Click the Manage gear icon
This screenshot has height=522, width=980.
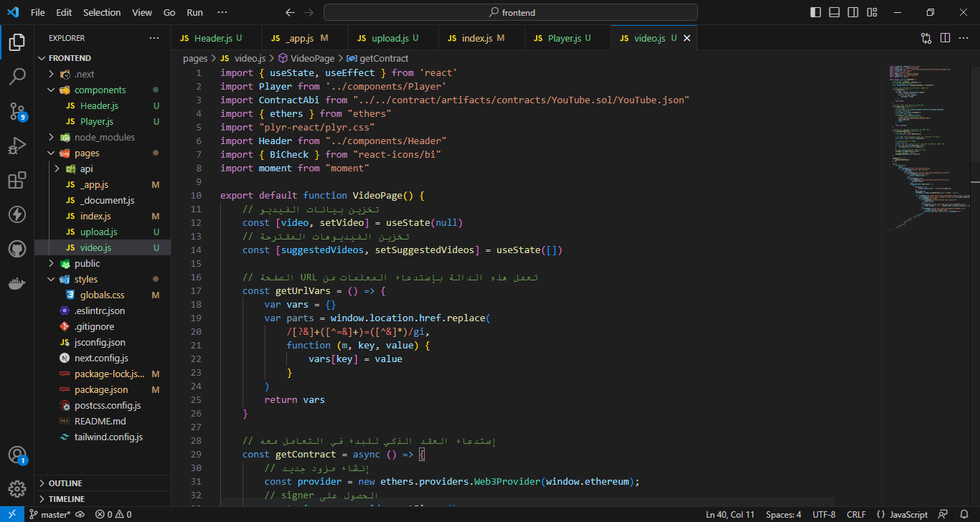pyautogui.click(x=17, y=489)
